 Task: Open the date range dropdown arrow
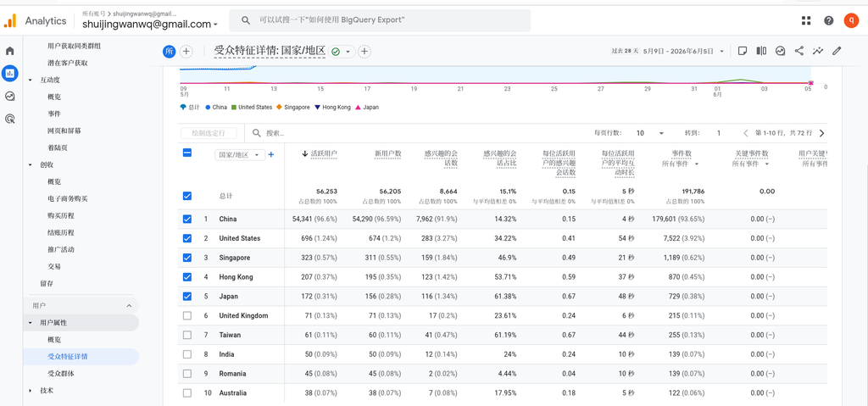point(722,51)
